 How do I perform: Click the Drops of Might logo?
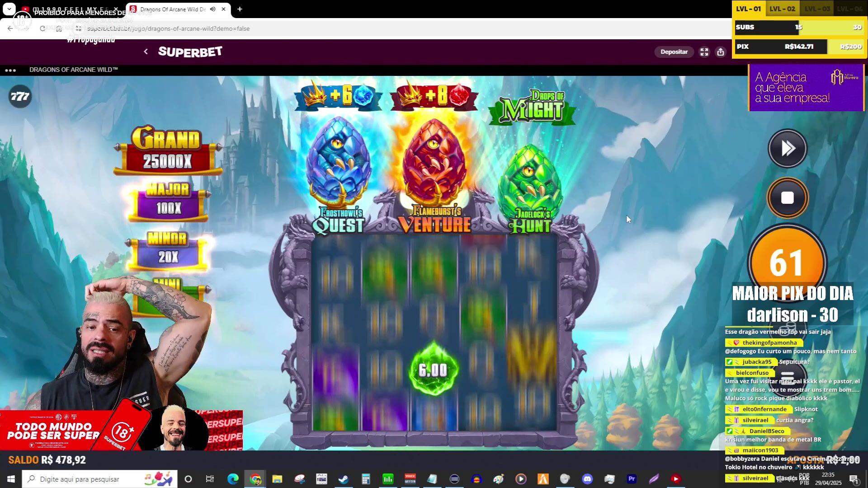click(532, 107)
